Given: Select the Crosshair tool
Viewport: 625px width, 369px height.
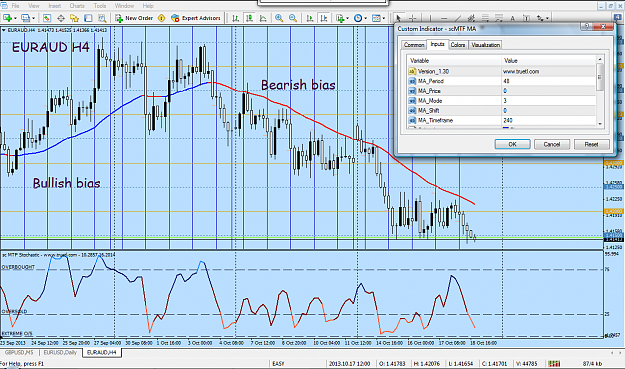Looking at the screenshot, I should [x=413, y=18].
